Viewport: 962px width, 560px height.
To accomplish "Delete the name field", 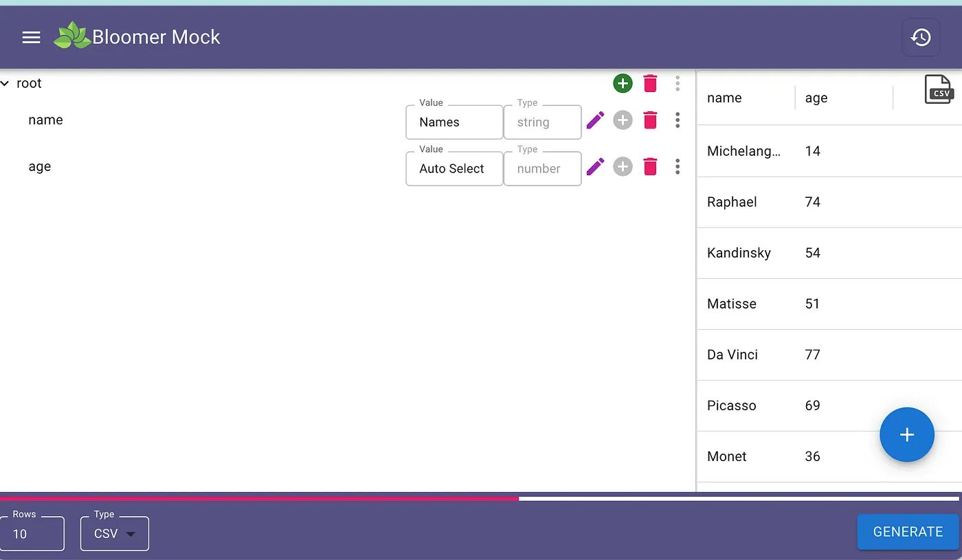I will click(x=650, y=120).
